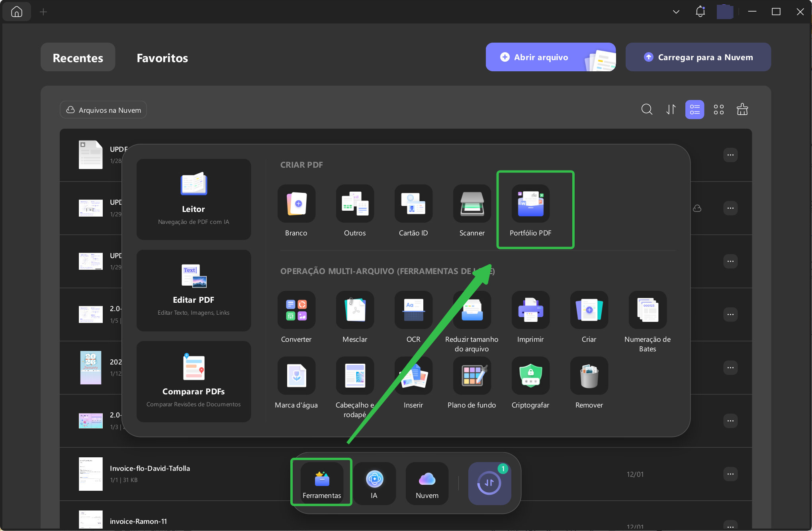Open the Marca d'água tool
Viewport: 812px width, 531px height.
point(296,376)
